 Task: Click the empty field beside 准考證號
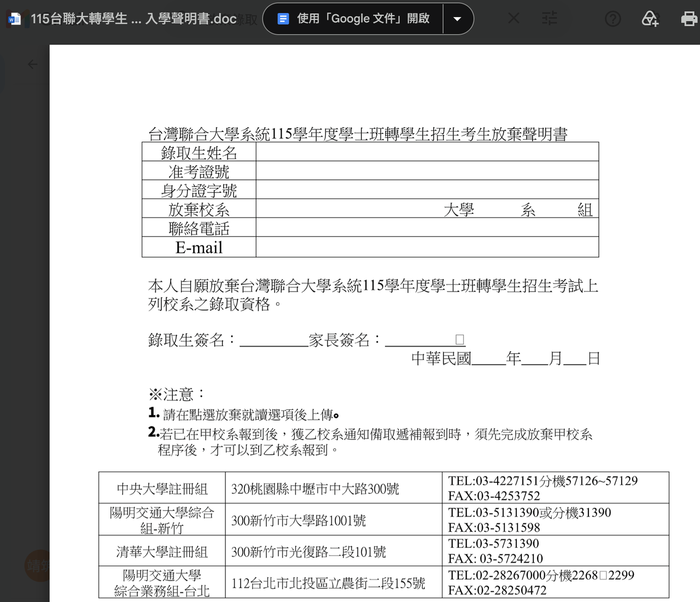(427, 171)
